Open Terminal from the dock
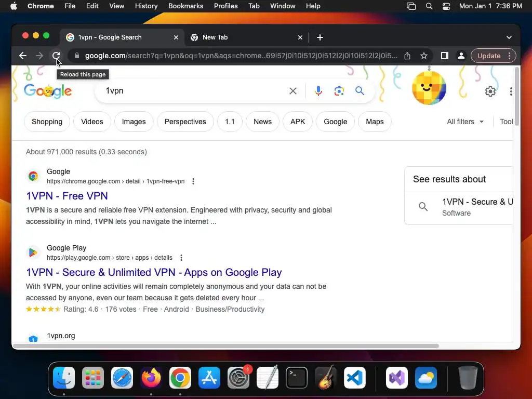The width and height of the screenshot is (532, 399). click(297, 378)
